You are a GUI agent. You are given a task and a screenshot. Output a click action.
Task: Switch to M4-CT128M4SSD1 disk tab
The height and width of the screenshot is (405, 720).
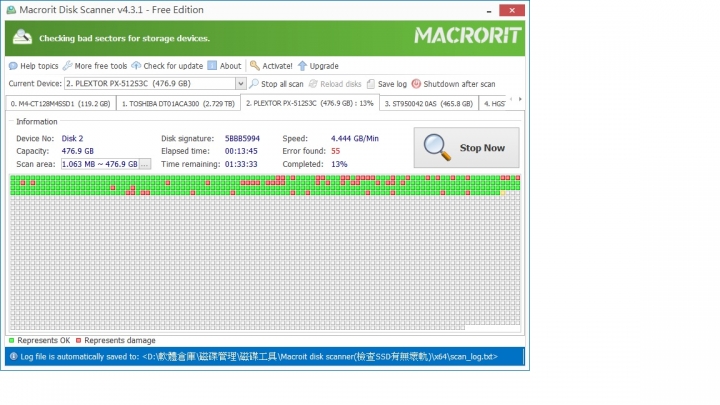tap(61, 104)
